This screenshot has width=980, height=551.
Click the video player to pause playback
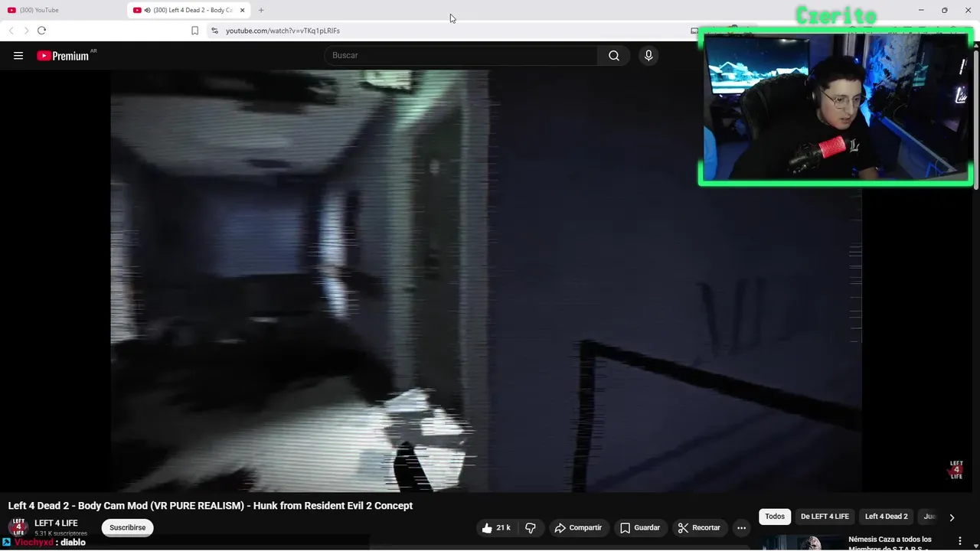point(486,281)
